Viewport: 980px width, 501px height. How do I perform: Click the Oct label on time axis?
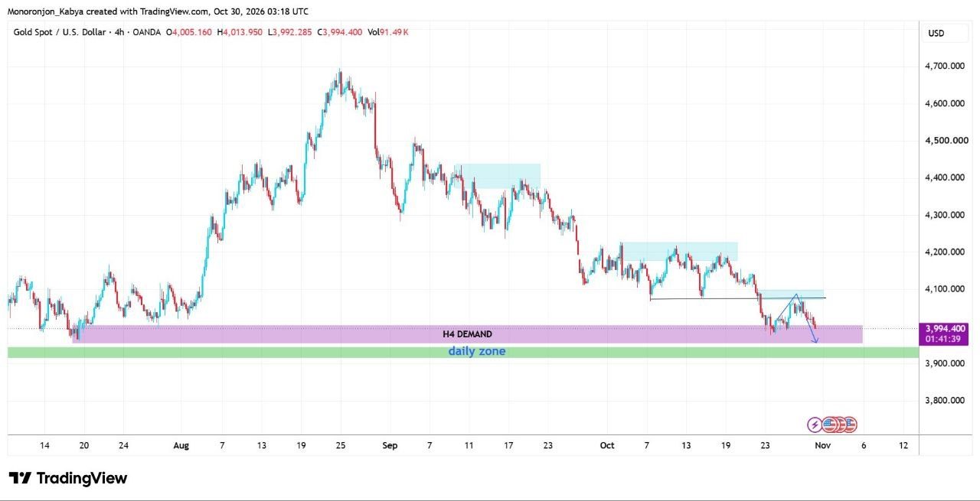[x=607, y=445]
